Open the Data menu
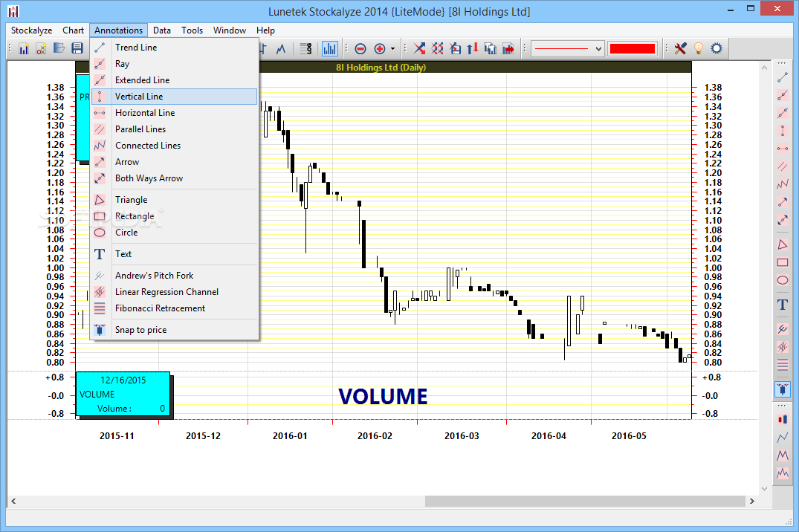 tap(161, 30)
